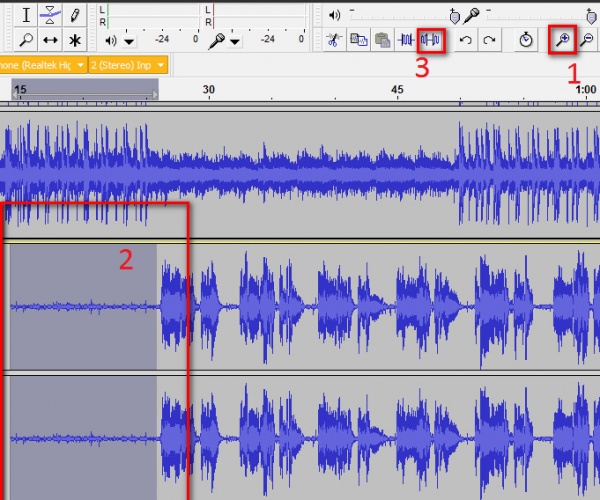Select the Envelope tool
This screenshot has width=600, height=500.
(x=50, y=16)
